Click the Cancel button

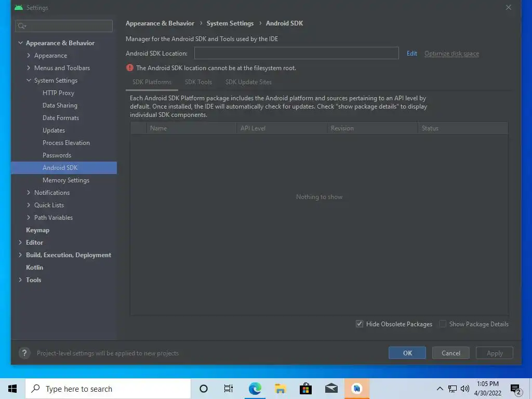pos(450,353)
